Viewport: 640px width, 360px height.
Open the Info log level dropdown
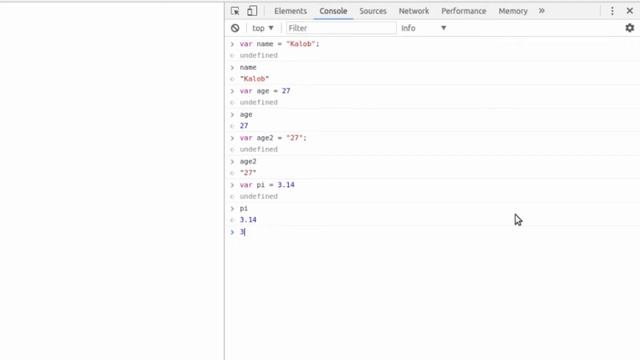pyautogui.click(x=424, y=28)
